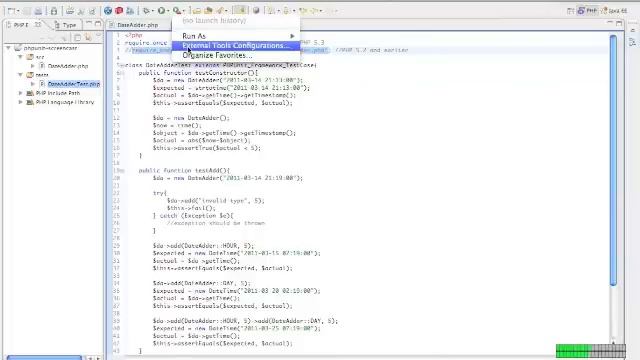The image size is (640, 360).
Task: Open the Run As submenu
Action: pos(236,36)
